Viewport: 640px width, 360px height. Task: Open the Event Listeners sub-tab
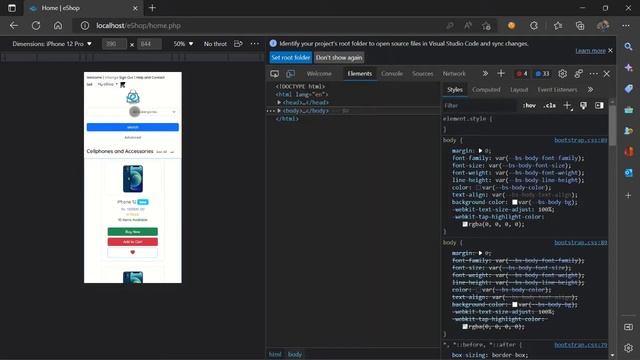click(x=557, y=90)
